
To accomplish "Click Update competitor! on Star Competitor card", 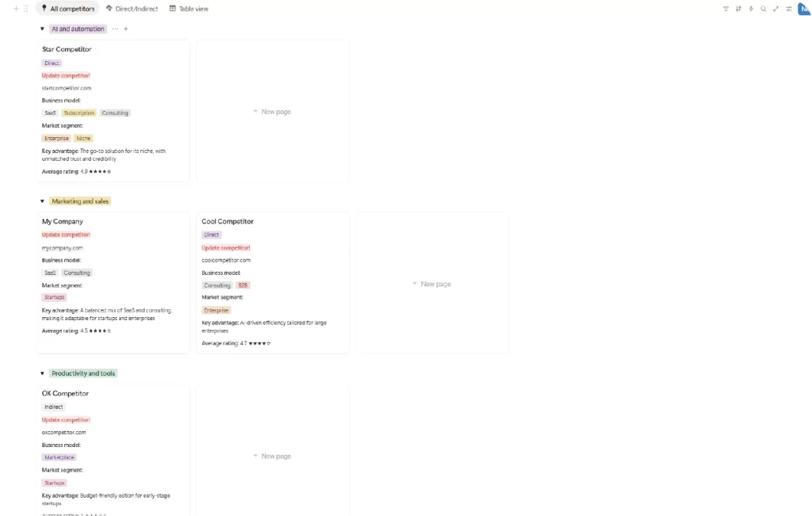I will tap(66, 75).
